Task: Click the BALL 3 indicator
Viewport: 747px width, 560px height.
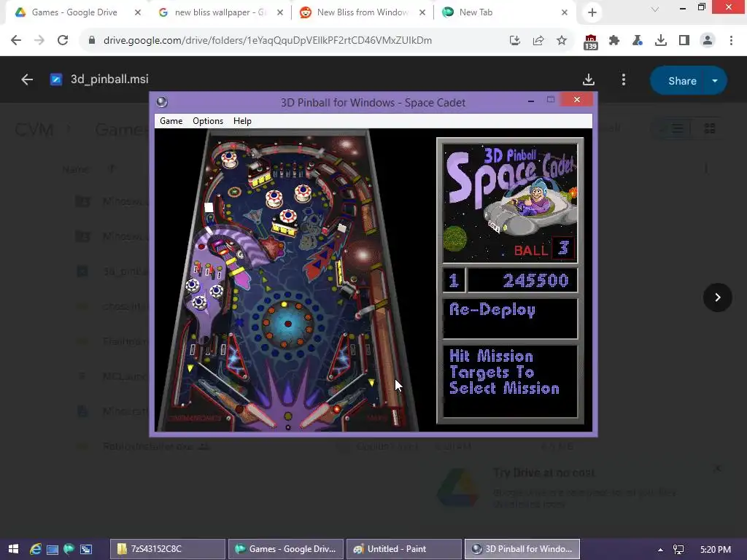Action: click(544, 249)
